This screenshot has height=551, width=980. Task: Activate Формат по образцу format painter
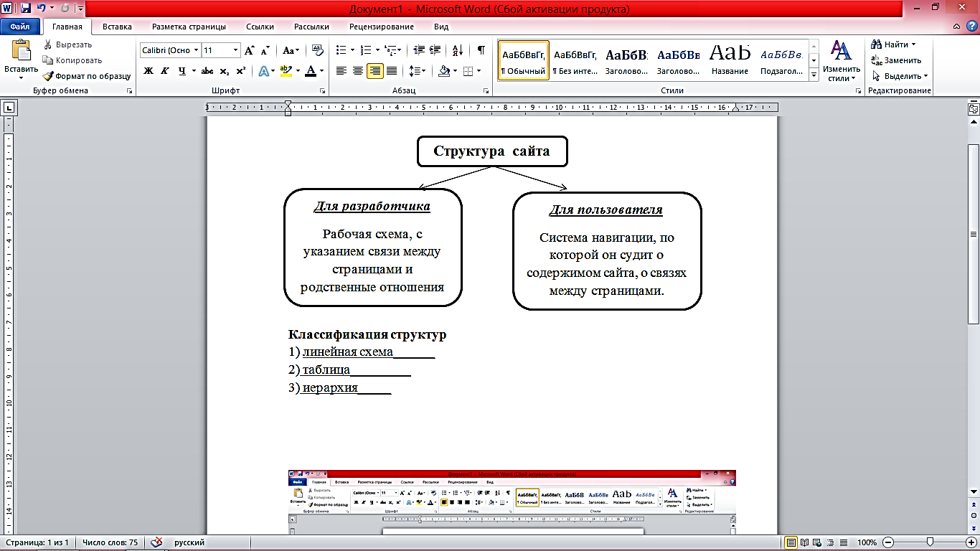87,76
